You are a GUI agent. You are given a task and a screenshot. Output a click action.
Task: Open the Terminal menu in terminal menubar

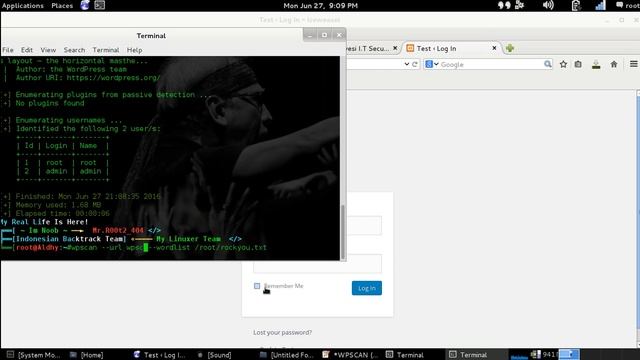106,50
